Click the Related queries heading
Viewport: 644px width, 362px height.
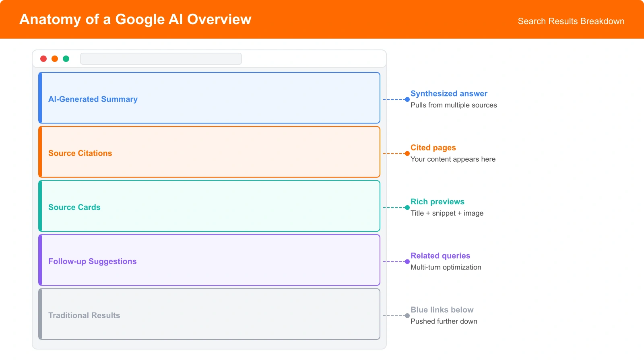point(440,255)
